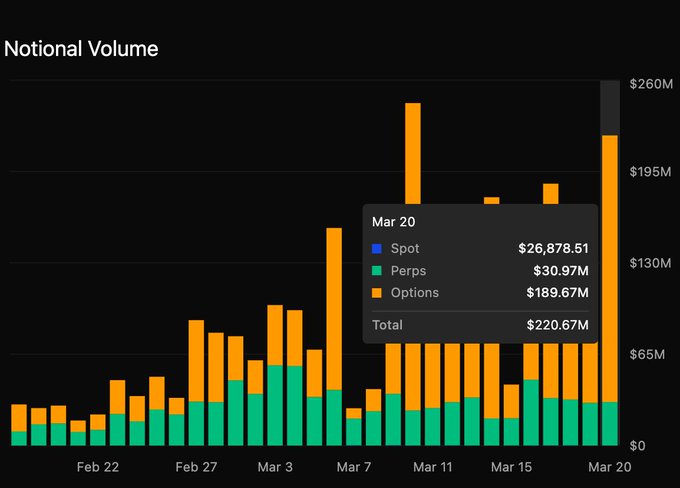Click the Notional Volume chart title
The width and height of the screenshot is (680, 488).
(81, 48)
